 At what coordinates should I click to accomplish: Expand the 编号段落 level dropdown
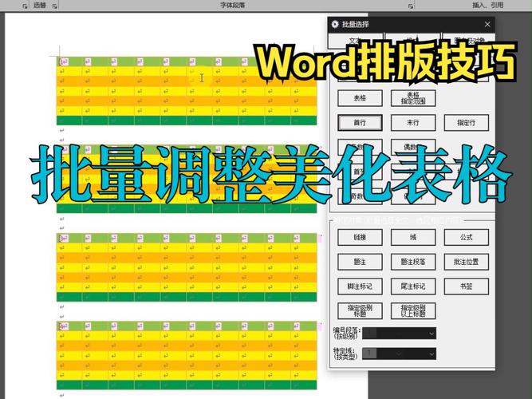[x=399, y=333]
